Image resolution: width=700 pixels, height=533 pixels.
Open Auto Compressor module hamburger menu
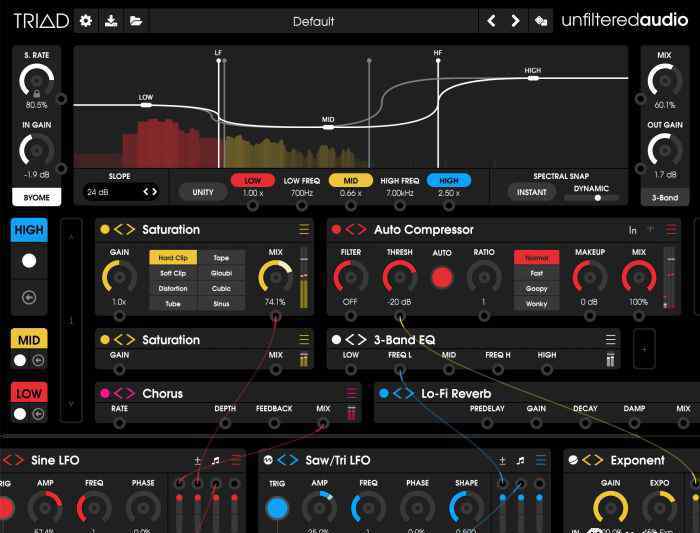(x=671, y=229)
